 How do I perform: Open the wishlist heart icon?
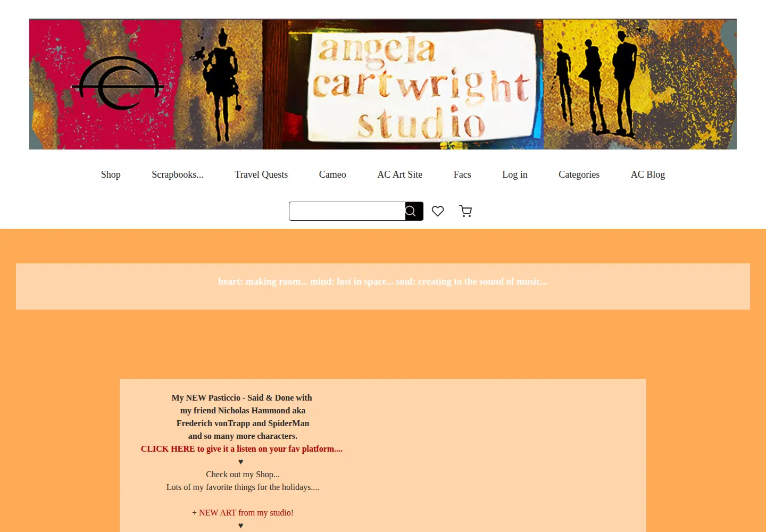coord(438,211)
